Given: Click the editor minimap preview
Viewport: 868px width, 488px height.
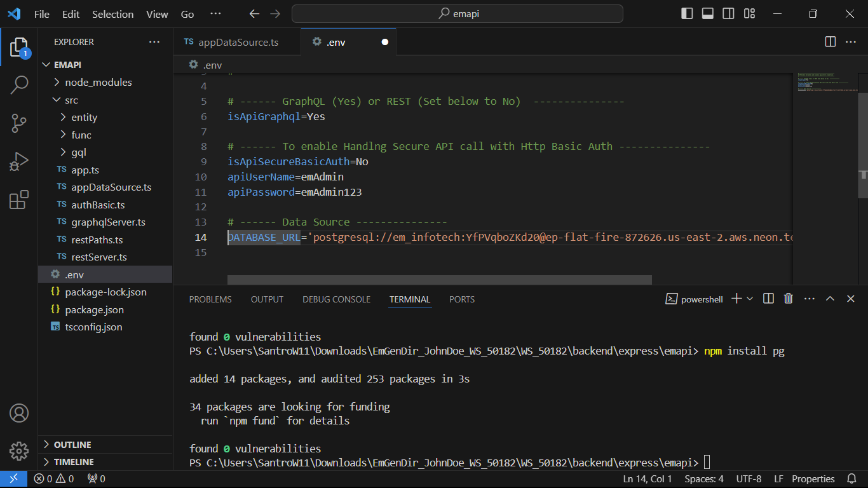Looking at the screenshot, I should point(827,83).
